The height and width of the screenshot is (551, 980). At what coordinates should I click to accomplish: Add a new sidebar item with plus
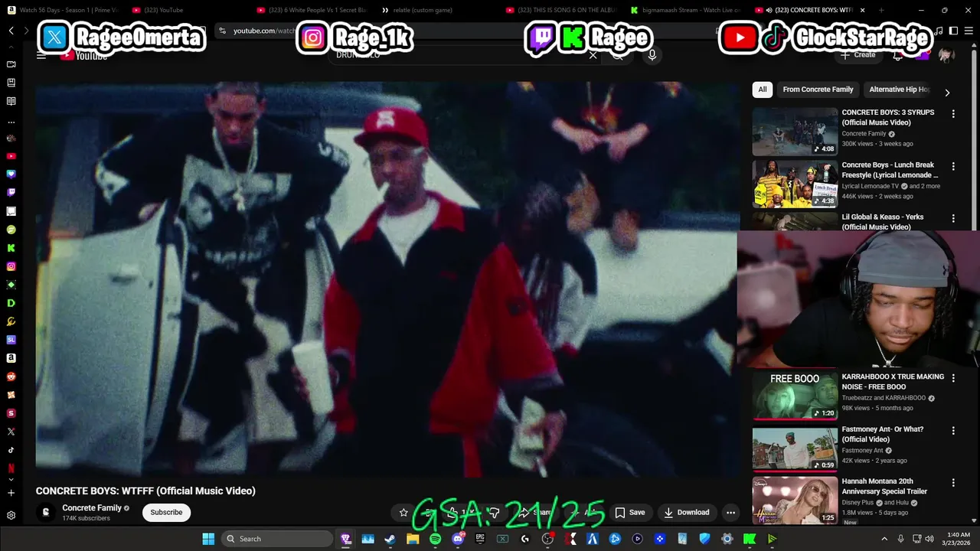point(11,493)
